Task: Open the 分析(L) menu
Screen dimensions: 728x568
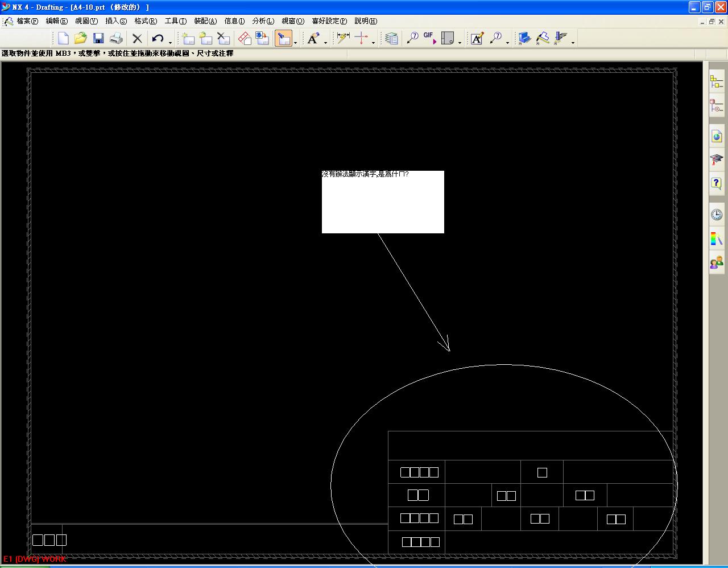Action: [263, 21]
